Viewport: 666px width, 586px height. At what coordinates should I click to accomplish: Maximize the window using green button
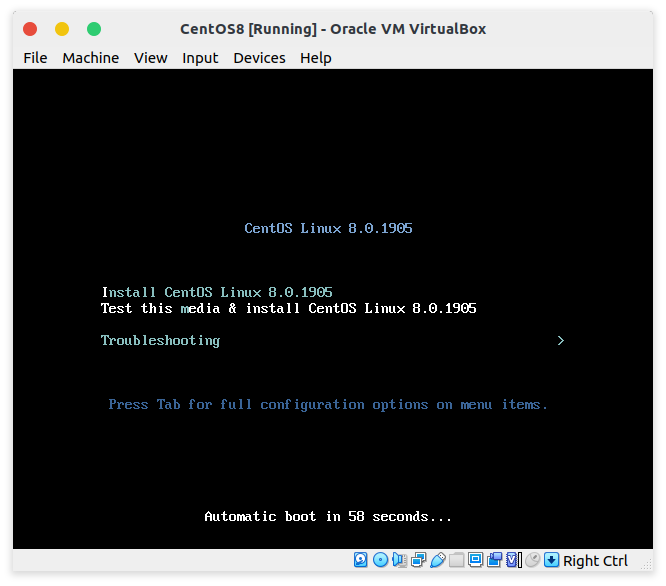[94, 29]
